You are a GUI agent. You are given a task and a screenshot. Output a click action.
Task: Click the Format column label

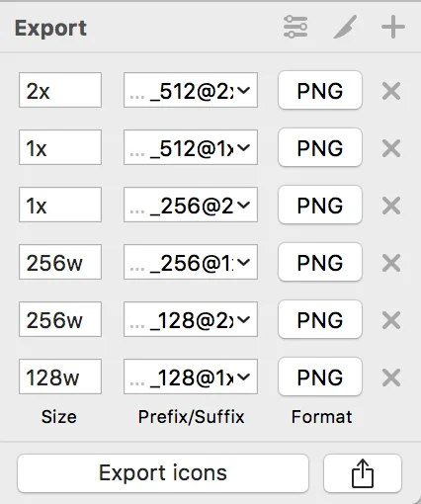(x=322, y=417)
